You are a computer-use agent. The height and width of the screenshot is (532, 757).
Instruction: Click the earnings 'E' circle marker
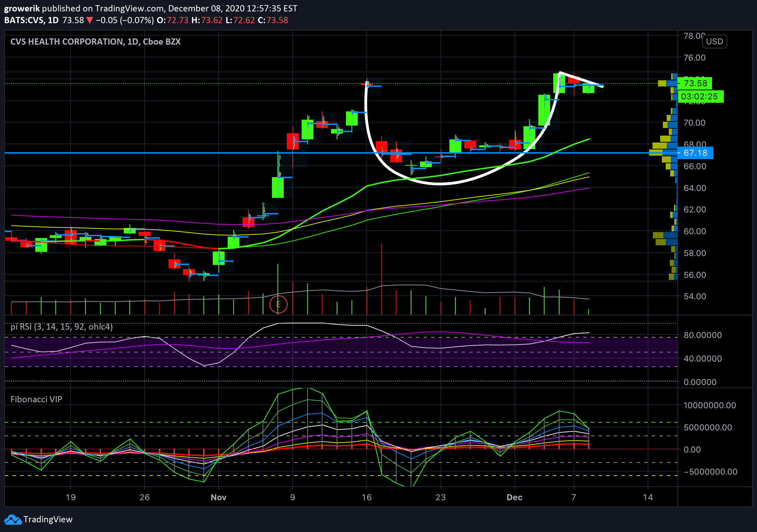(278, 305)
